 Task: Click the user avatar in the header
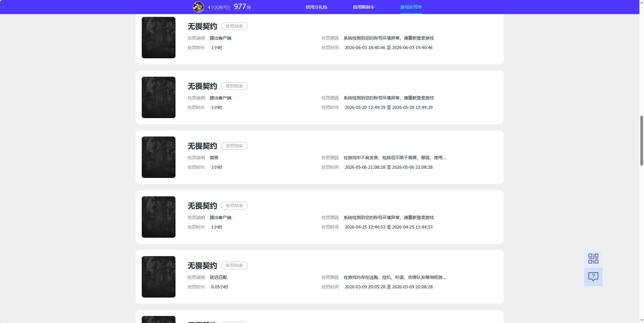[198, 7]
